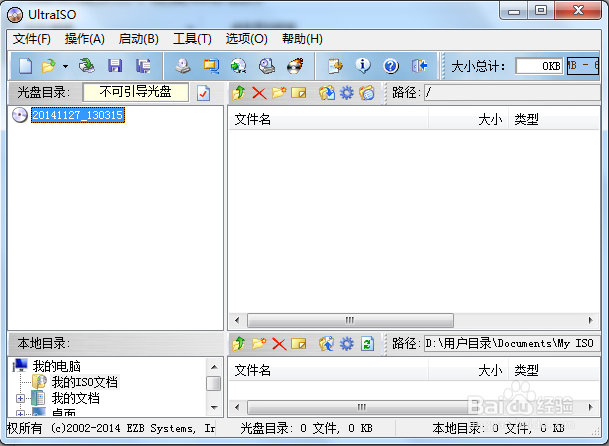Click the blue gear icon in ISO toolbar
The width and height of the screenshot is (609, 446).
pyautogui.click(x=347, y=93)
